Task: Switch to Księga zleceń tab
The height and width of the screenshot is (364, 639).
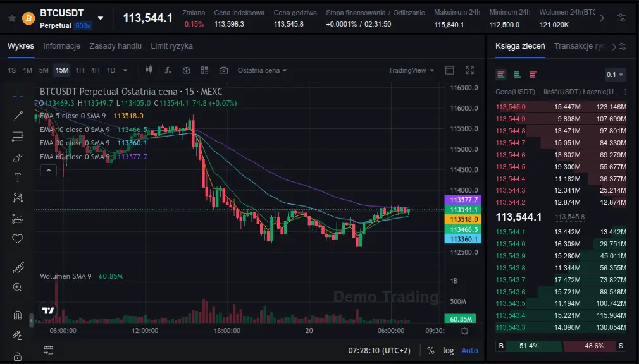Action: (x=520, y=46)
